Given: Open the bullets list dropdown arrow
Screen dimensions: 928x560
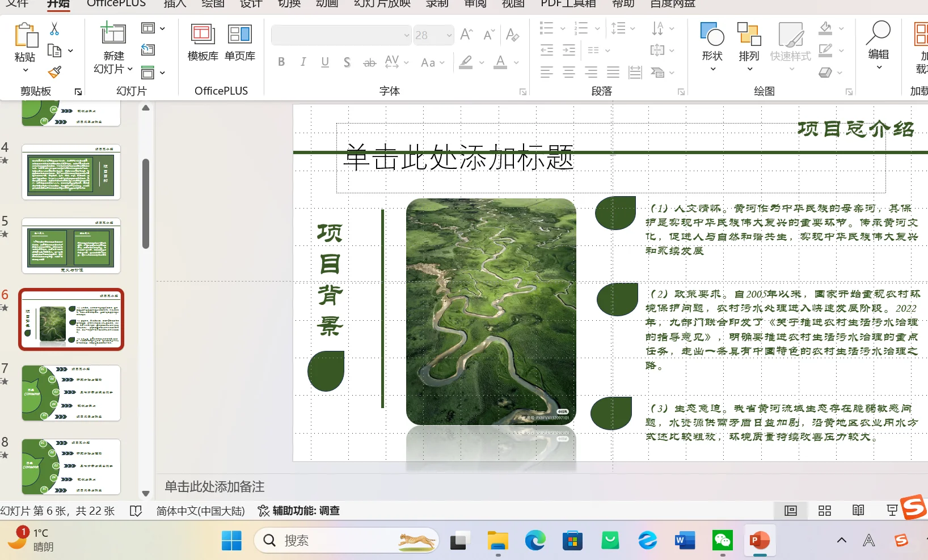Looking at the screenshot, I should (x=563, y=28).
